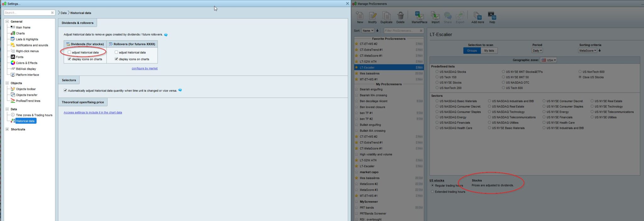The image size is (644, 221).
Task: Collapse the General settings group
Action: pyautogui.click(x=7, y=21)
